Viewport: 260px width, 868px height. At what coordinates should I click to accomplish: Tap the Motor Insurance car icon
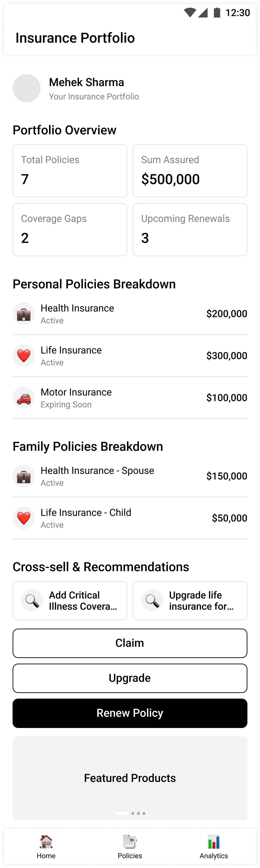pyautogui.click(x=24, y=398)
